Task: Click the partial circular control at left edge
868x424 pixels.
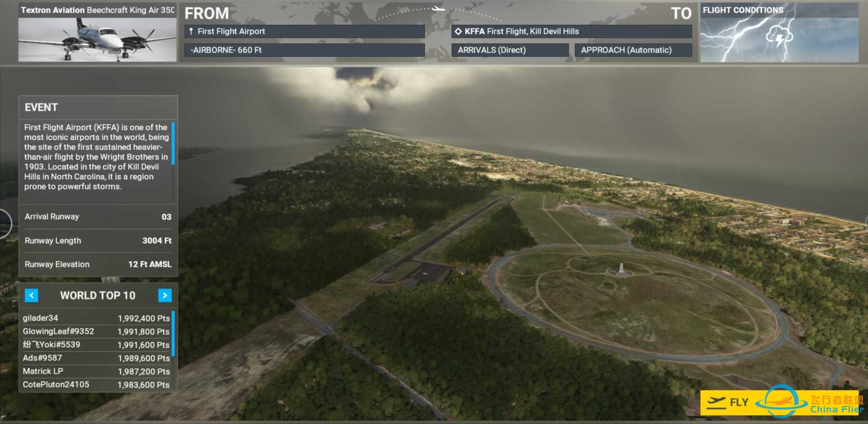Action: pyautogui.click(x=5, y=224)
